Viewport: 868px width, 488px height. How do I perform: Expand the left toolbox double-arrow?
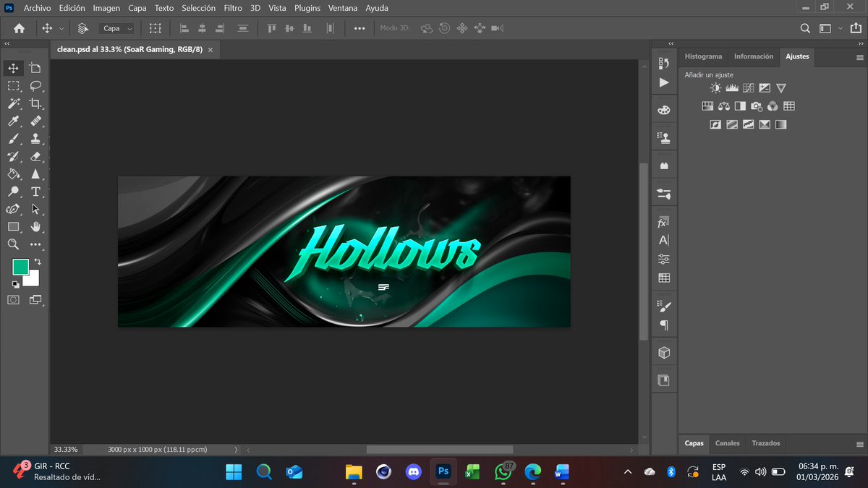click(7, 44)
